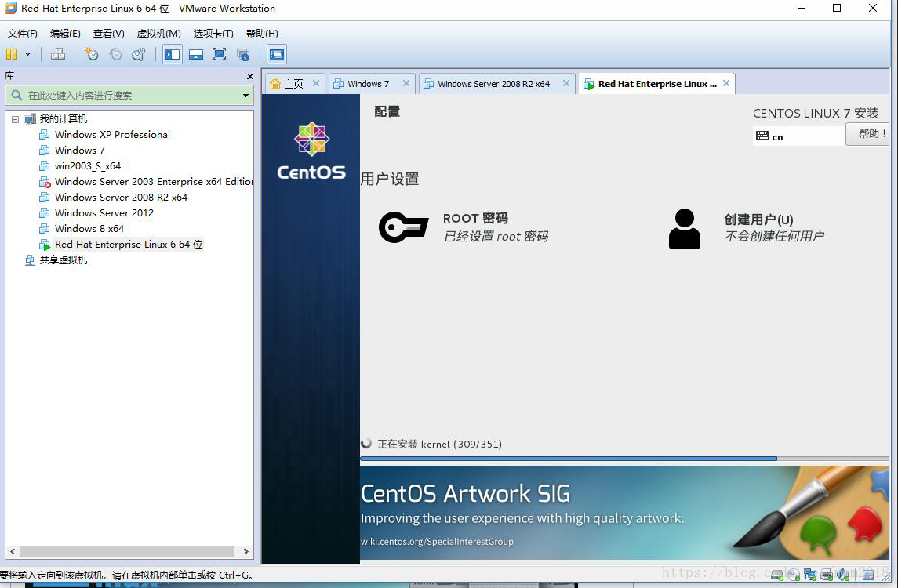Viewport: 898px width, 588px height.
Task: Select the Windows 7 VM in the library tree
Action: 80,150
